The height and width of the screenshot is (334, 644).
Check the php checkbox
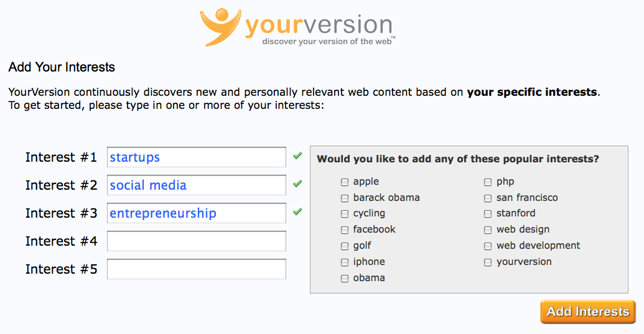(x=488, y=182)
